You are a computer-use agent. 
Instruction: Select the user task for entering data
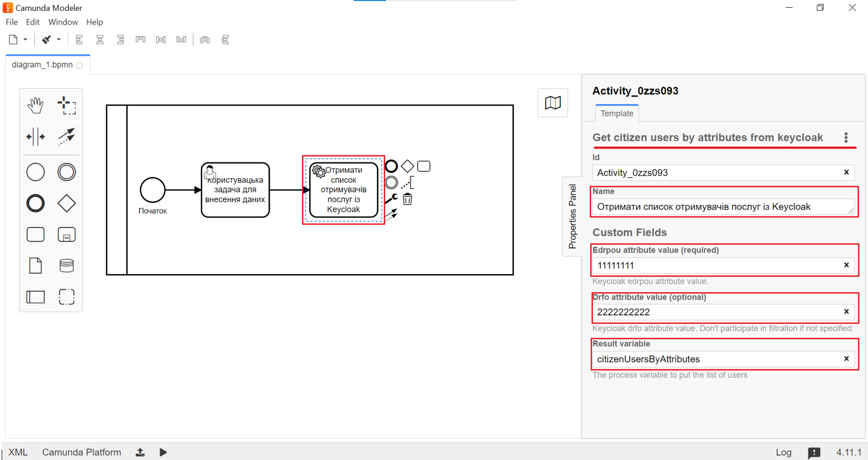(235, 190)
